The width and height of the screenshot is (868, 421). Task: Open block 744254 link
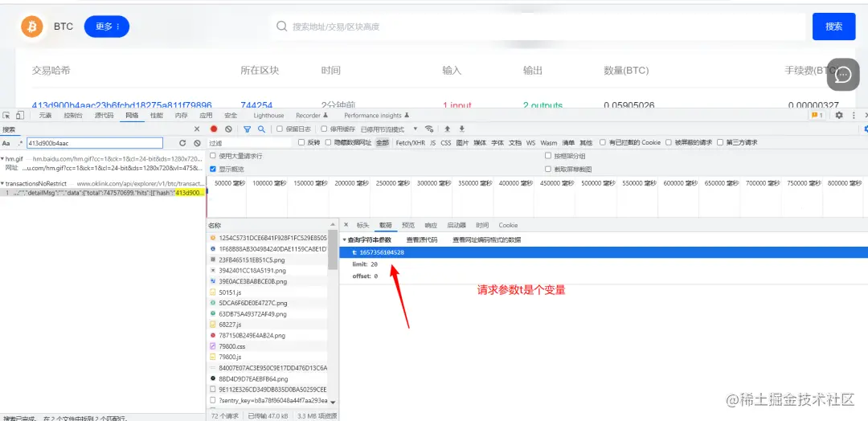(256, 105)
